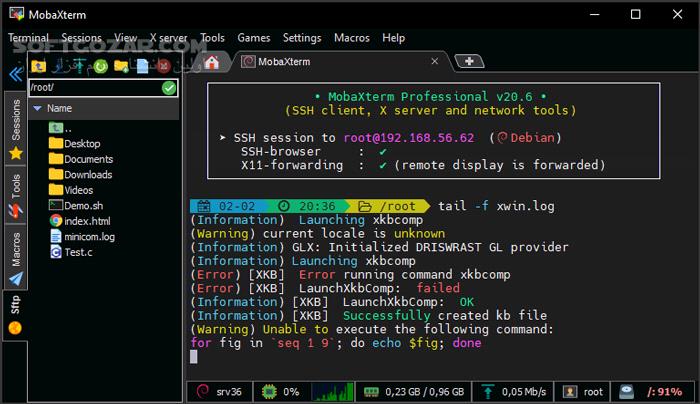Open the Terminal menu
The image size is (700, 404).
(x=28, y=38)
